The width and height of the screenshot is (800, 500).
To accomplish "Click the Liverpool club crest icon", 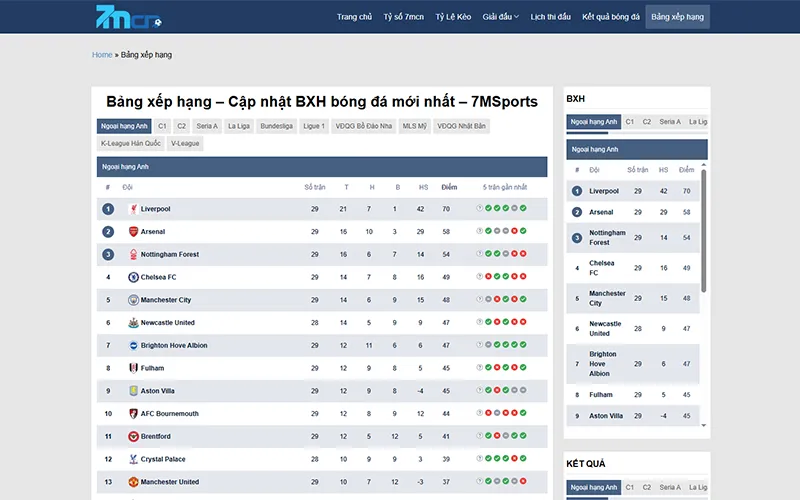I will coord(133,209).
